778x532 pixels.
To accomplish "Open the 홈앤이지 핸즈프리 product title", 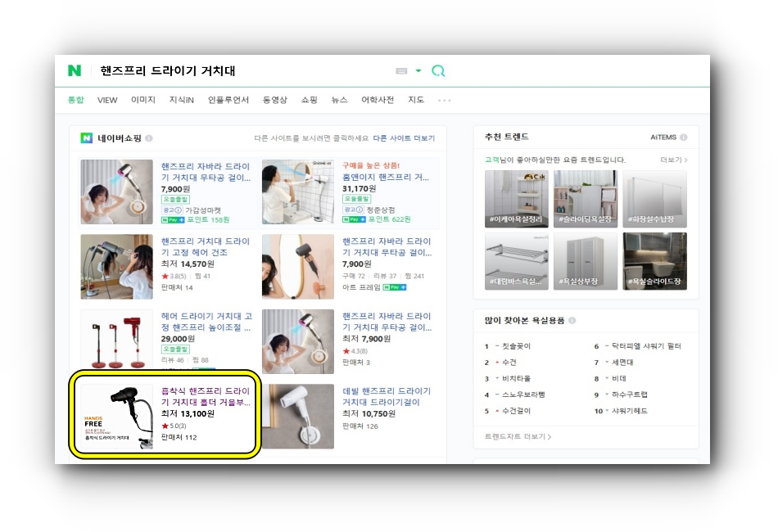I will pyautogui.click(x=386, y=177).
